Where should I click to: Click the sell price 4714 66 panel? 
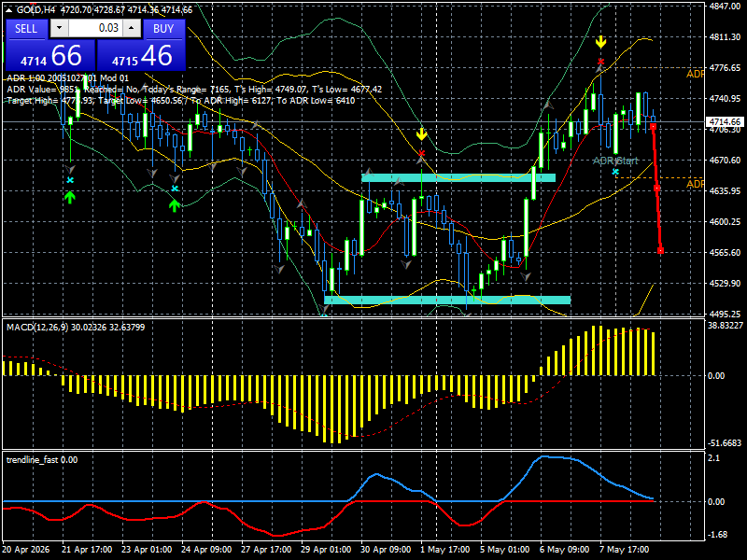tap(50, 55)
